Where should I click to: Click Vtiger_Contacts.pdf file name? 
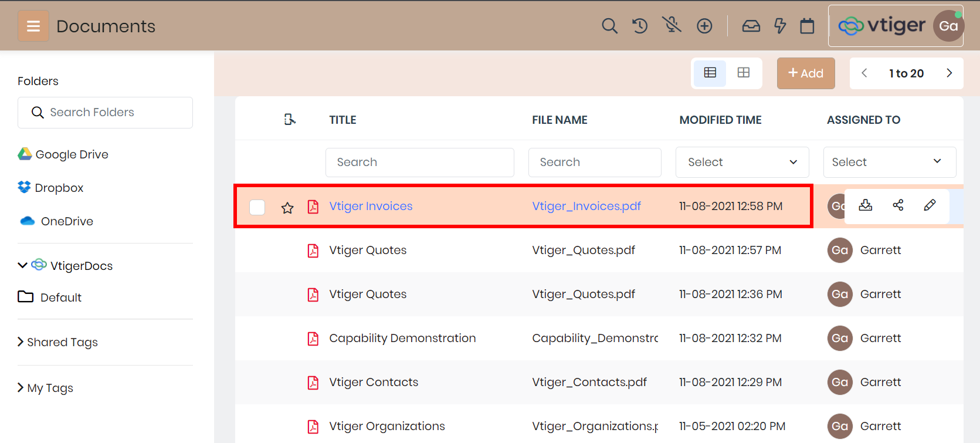(589, 382)
